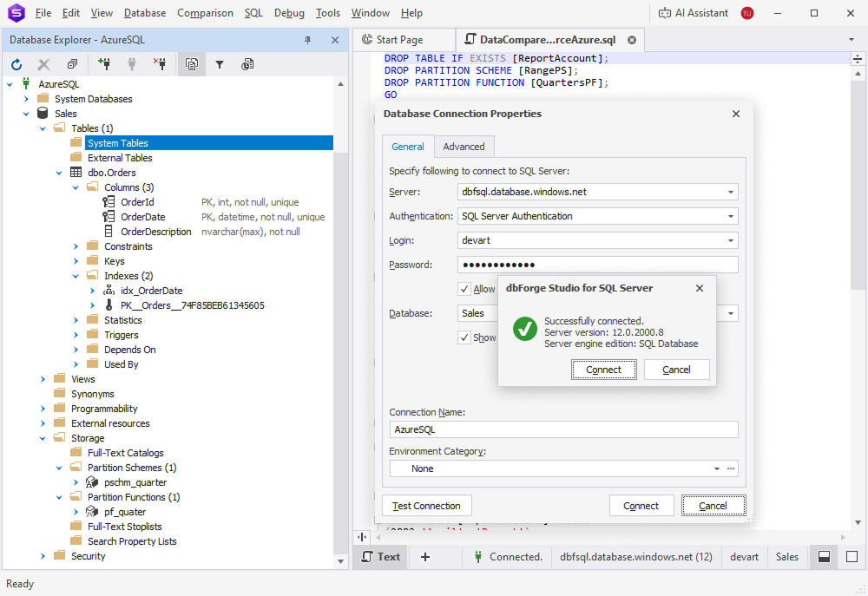Click Connect in Connection Properties dialog
The width and height of the screenshot is (868, 596).
point(641,506)
